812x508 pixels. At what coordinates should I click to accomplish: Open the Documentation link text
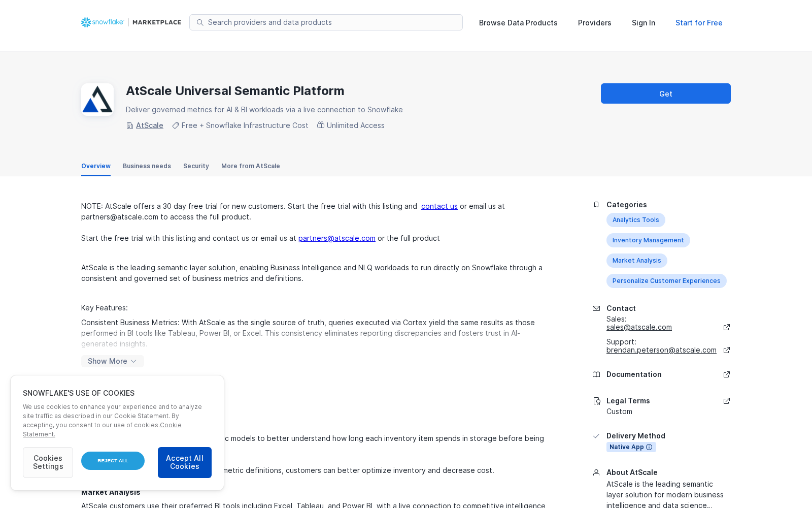(634, 374)
